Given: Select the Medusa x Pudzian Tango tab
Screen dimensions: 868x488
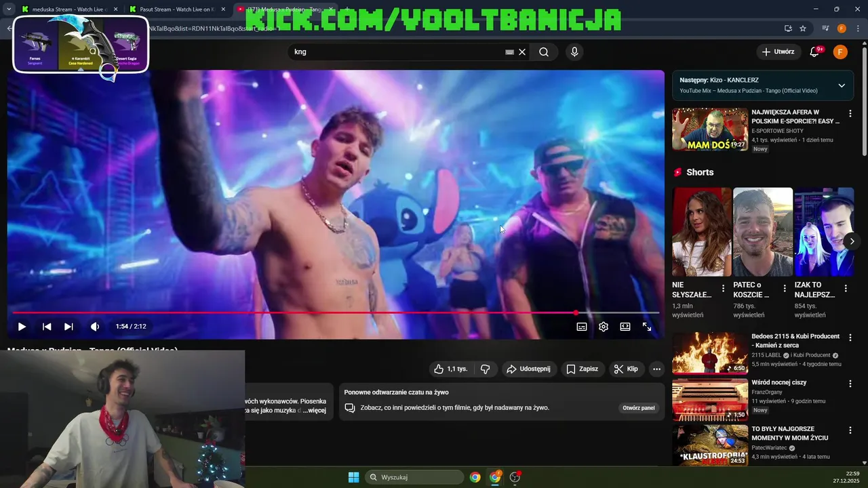Looking at the screenshot, I should 285,9.
